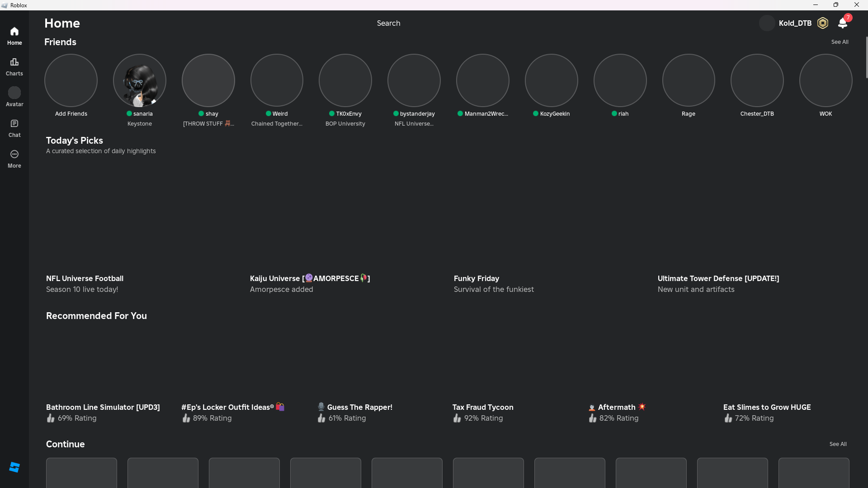Click the Kold_DTB profile avatar
This screenshot has width=868, height=488.
767,23
